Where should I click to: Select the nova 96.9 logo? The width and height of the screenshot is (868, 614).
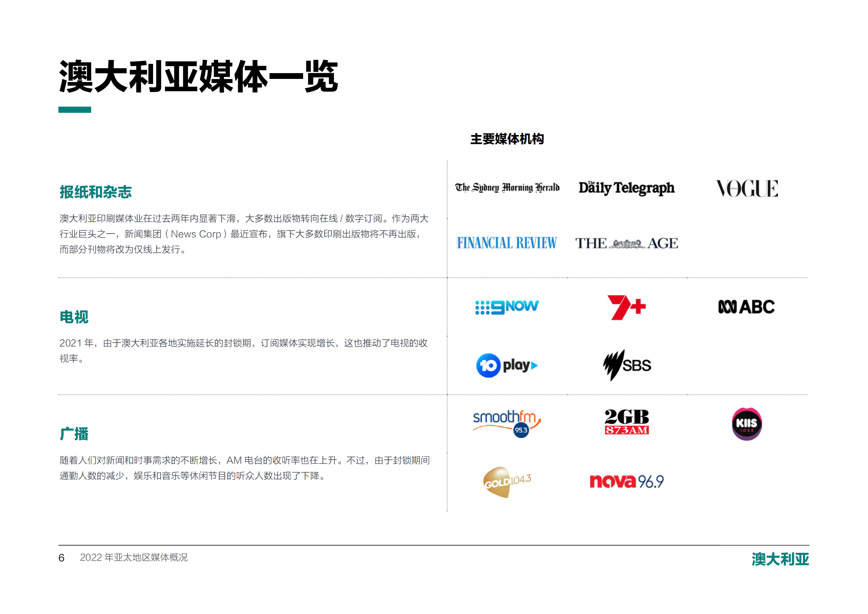(626, 482)
